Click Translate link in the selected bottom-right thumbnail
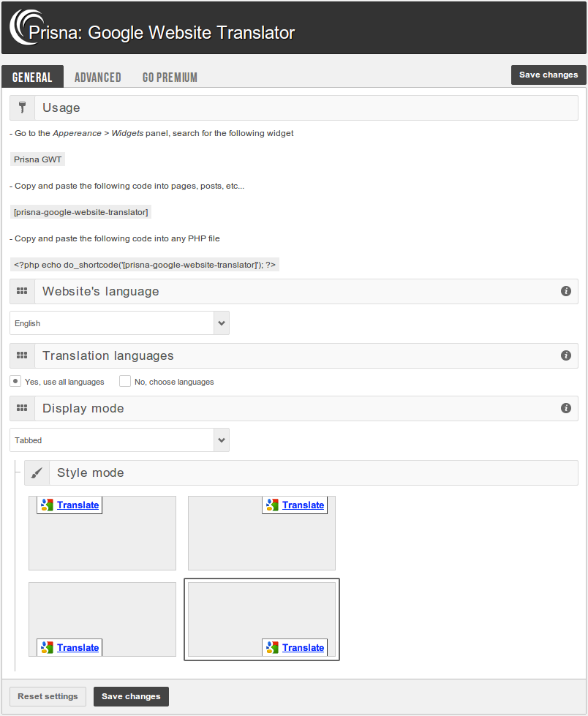This screenshot has width=588, height=716. pyautogui.click(x=303, y=647)
